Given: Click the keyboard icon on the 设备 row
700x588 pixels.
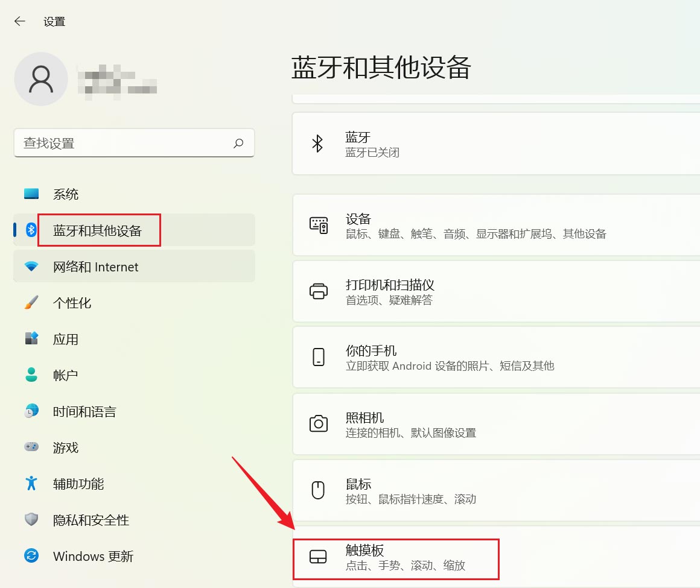Looking at the screenshot, I should pos(319,225).
